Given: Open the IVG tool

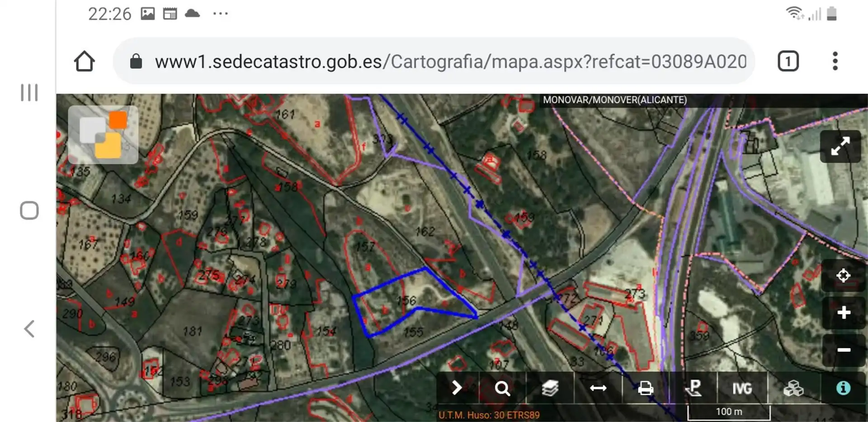Looking at the screenshot, I should tap(742, 388).
